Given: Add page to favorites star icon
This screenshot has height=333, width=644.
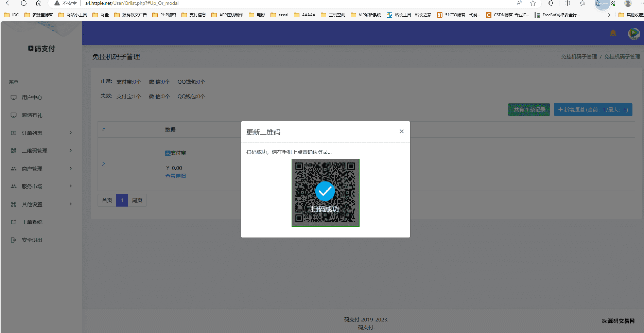Looking at the screenshot, I should pyautogui.click(x=533, y=3).
